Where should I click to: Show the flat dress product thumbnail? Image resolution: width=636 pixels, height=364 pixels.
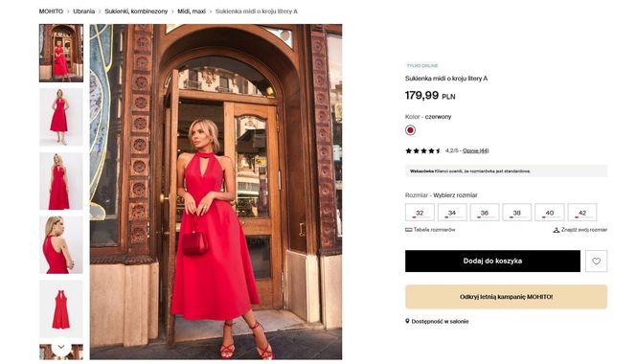tap(61, 308)
